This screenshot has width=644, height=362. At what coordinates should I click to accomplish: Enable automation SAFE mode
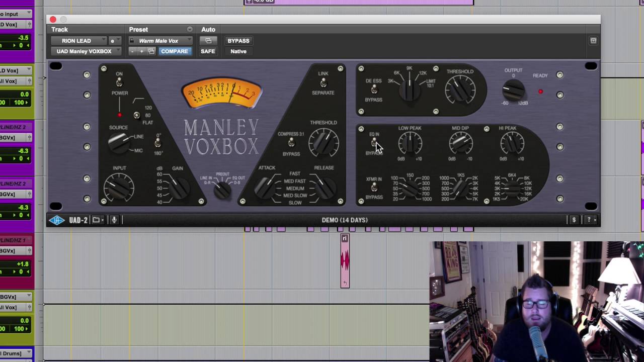coord(208,51)
